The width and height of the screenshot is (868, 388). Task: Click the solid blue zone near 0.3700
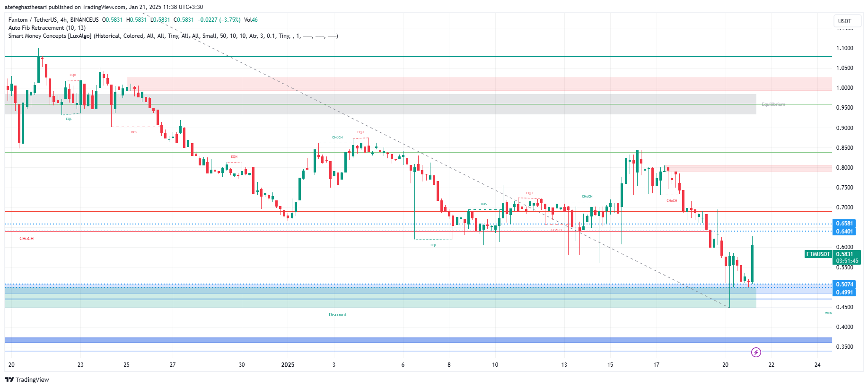(x=418, y=340)
